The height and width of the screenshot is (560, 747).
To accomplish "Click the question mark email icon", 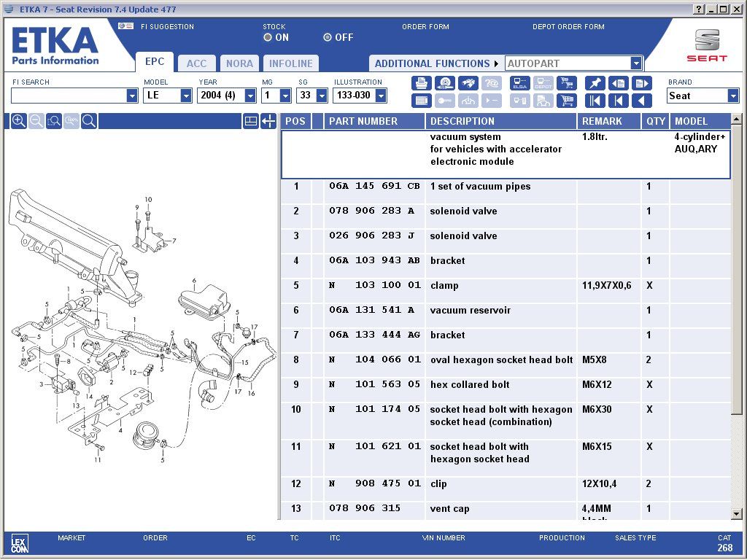I will tap(492, 83).
